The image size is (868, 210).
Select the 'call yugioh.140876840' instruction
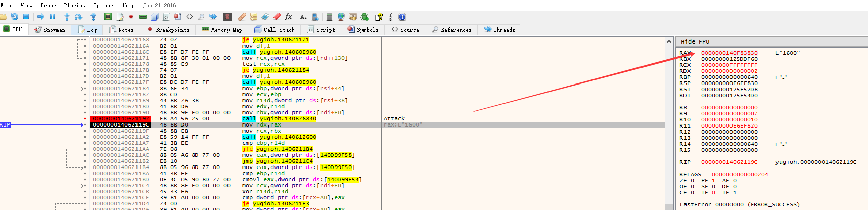(x=279, y=118)
